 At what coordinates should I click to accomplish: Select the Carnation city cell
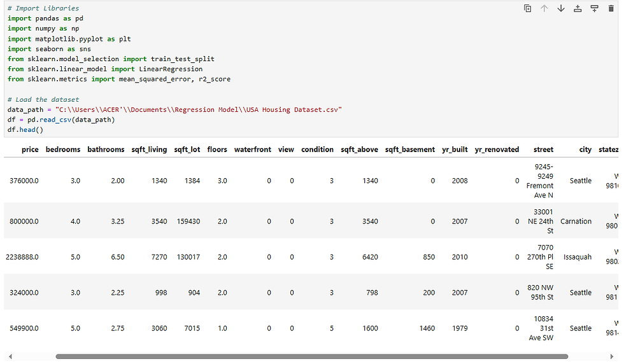(576, 221)
